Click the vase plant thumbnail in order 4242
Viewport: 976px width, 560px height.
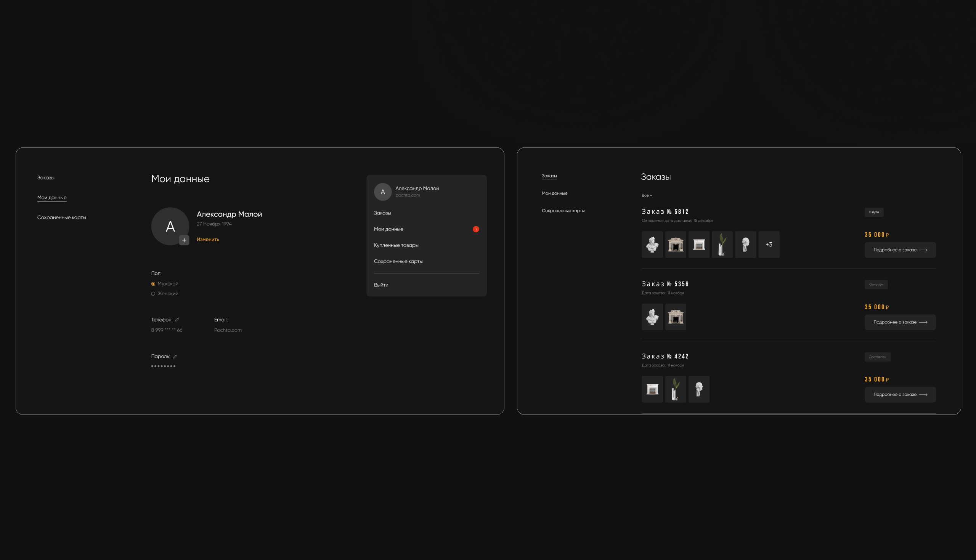point(676,389)
